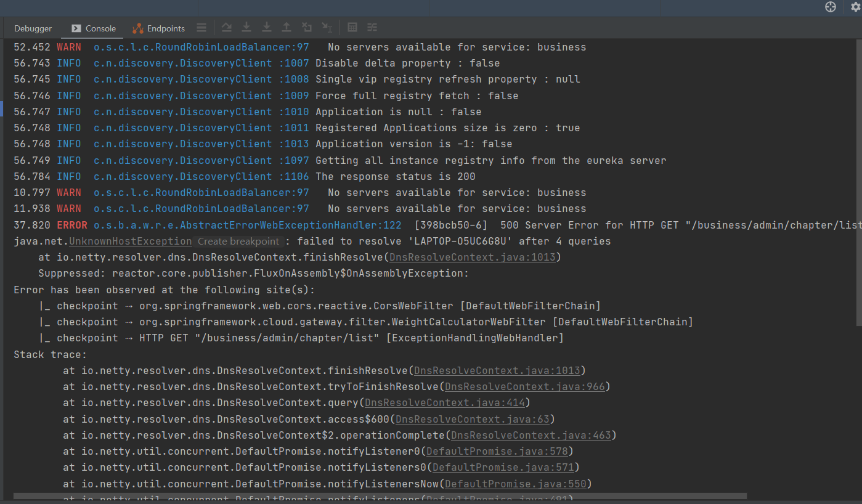Click the ExceptionHandlingWebHandler checkpoint line
The image size is (862, 504).
click(301, 338)
